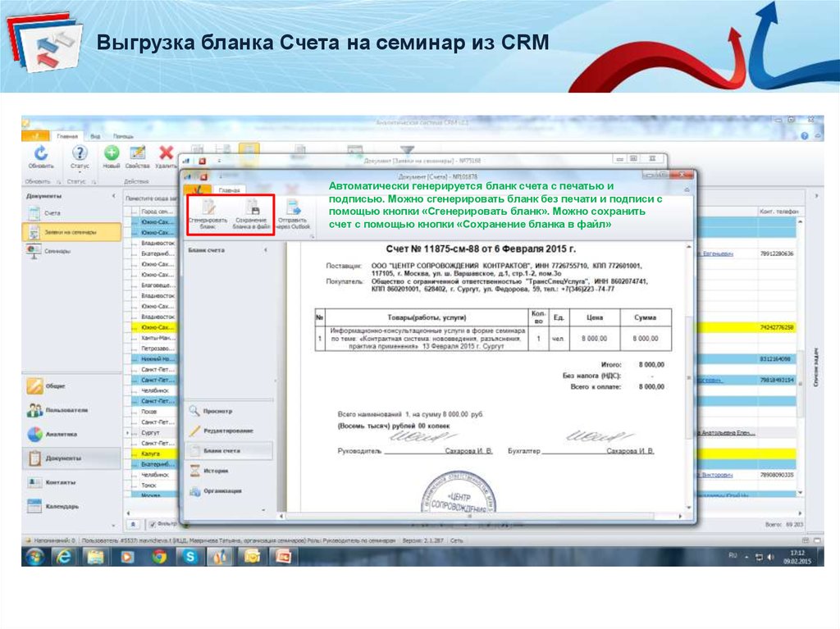The height and width of the screenshot is (629, 840).
Task: Collapse the Документы navigation panel
Action: pos(112,196)
